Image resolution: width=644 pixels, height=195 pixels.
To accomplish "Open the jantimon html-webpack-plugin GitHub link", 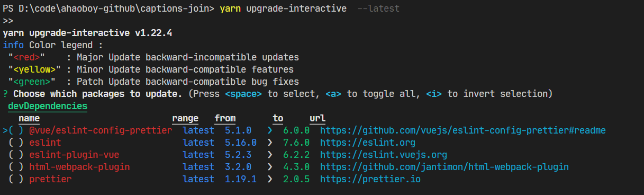I will pos(444,167).
